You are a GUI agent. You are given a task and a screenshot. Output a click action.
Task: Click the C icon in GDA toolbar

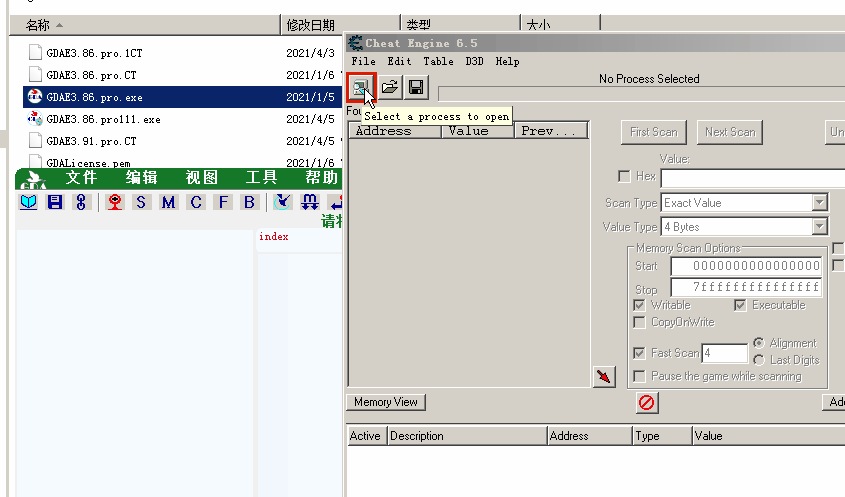196,203
